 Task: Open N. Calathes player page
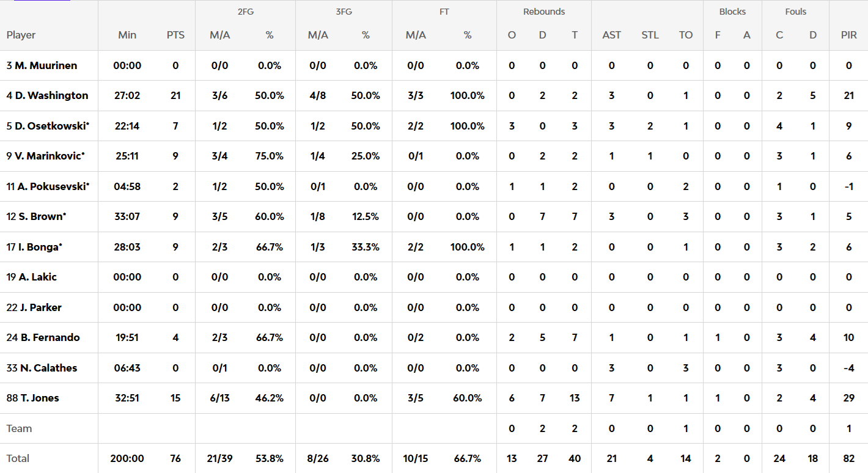tap(48, 368)
